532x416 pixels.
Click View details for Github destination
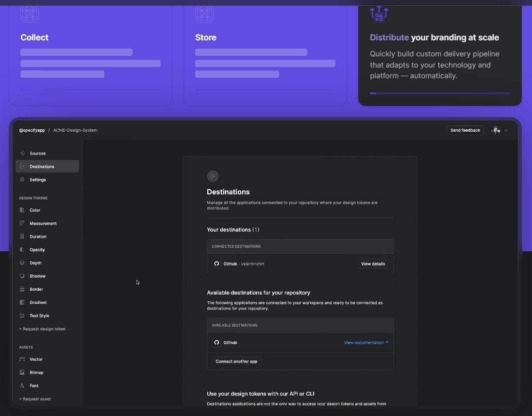[x=373, y=263]
